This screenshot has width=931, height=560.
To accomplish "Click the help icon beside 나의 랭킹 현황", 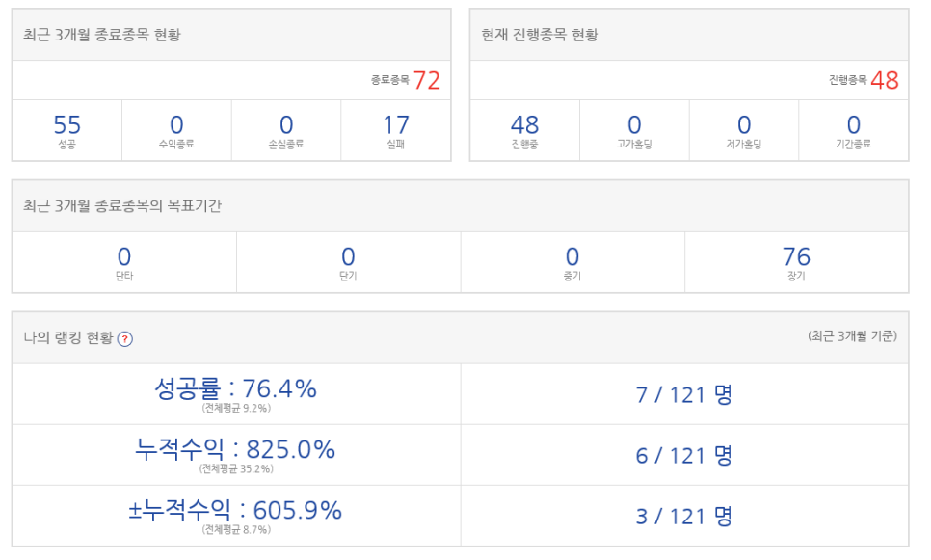I will pos(124,339).
